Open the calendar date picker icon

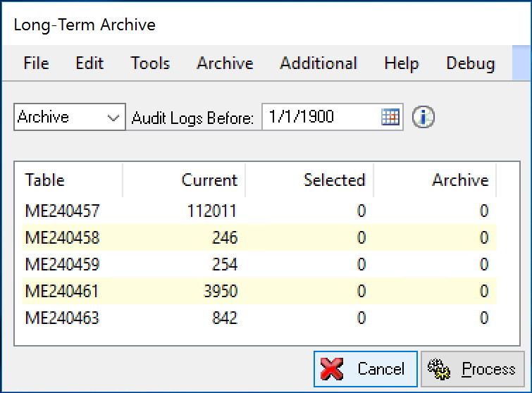tap(390, 117)
